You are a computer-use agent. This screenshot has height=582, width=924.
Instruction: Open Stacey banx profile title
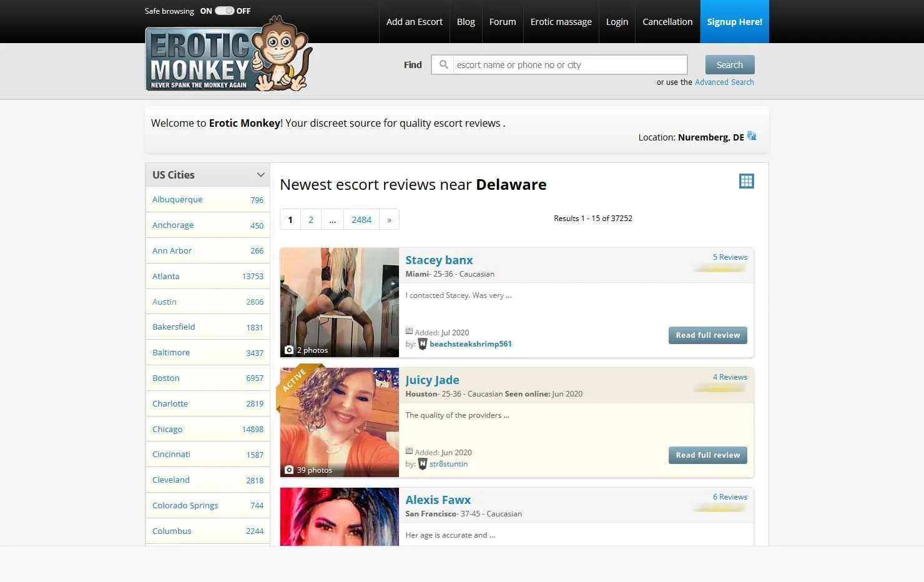point(439,260)
